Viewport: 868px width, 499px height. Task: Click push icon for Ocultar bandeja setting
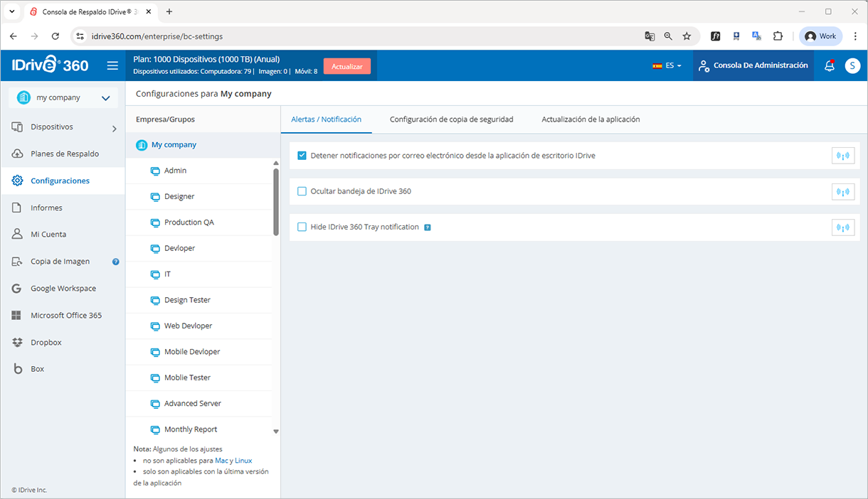(842, 192)
